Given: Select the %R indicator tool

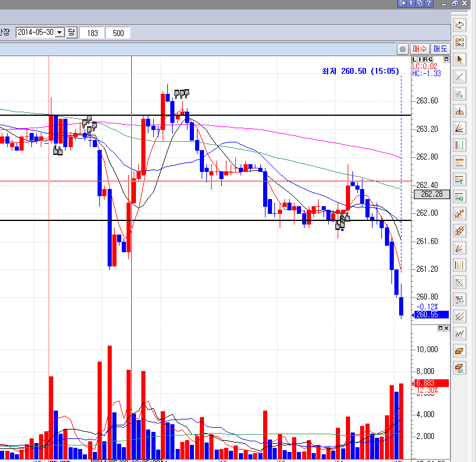Looking at the screenshot, I should (459, 300).
